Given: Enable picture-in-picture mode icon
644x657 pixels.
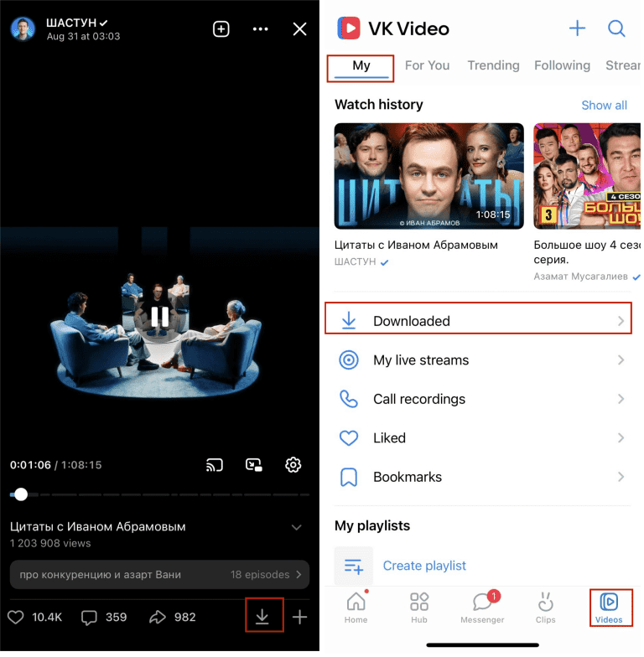Looking at the screenshot, I should coord(253,464).
